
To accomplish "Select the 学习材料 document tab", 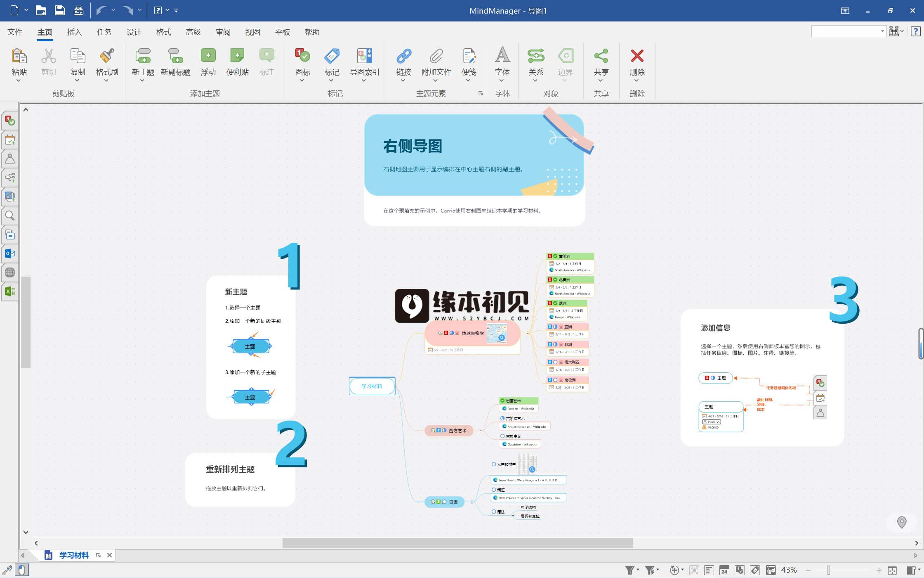I will pyautogui.click(x=74, y=555).
